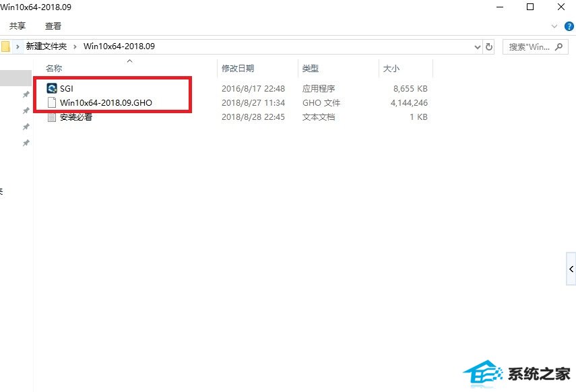Open the 共享 ribbon tab

[18, 26]
